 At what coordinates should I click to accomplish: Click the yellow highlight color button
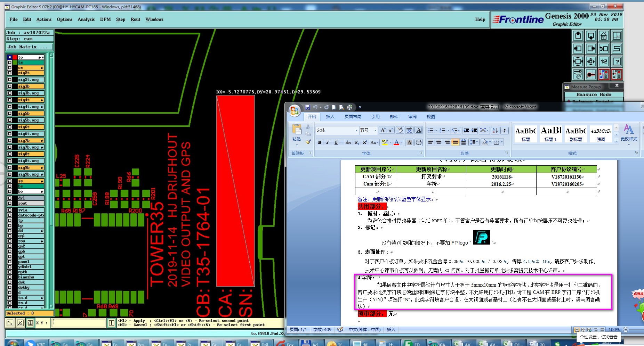click(x=385, y=142)
